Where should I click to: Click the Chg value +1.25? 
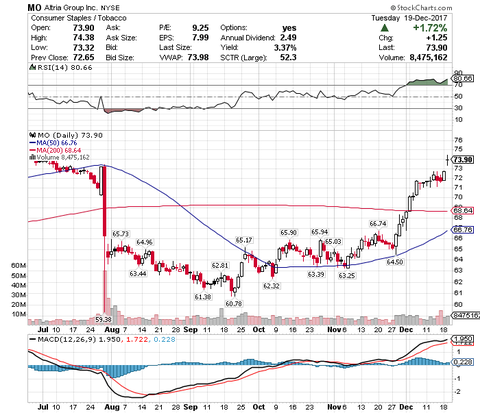pos(436,38)
